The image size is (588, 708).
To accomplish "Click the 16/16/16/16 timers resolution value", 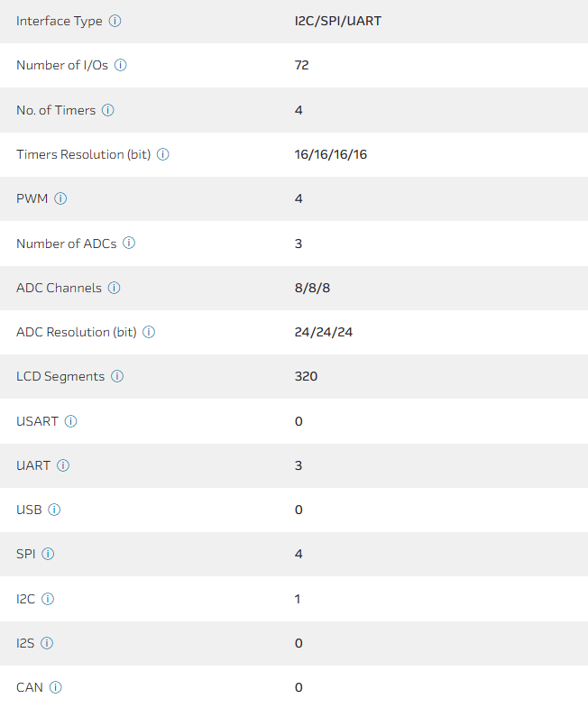I will [x=330, y=154].
